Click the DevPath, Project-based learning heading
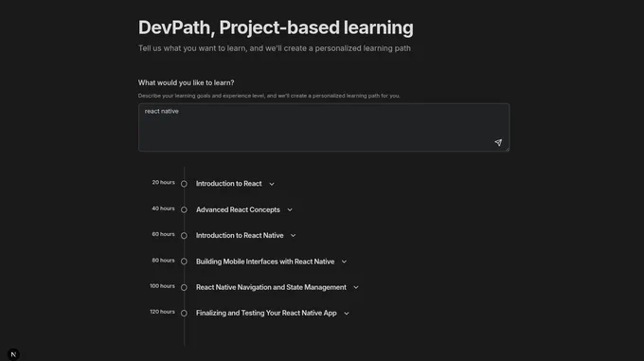The height and width of the screenshot is (361, 644). pyautogui.click(x=276, y=27)
